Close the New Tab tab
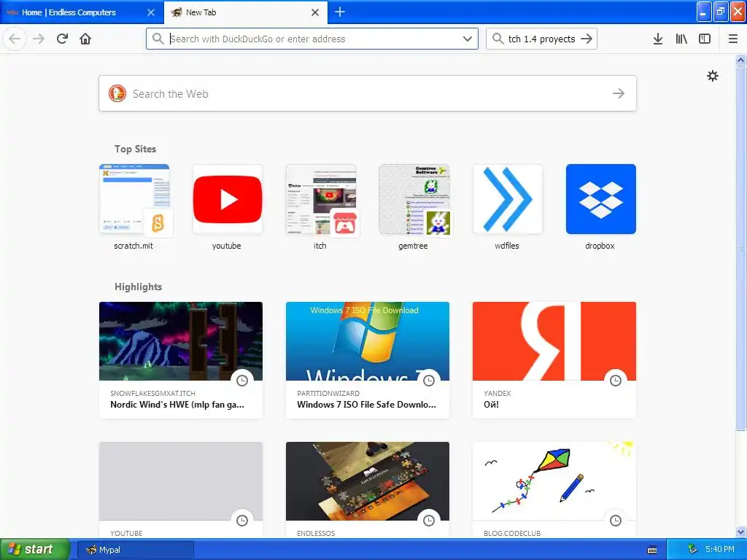747x560 pixels. tap(315, 12)
